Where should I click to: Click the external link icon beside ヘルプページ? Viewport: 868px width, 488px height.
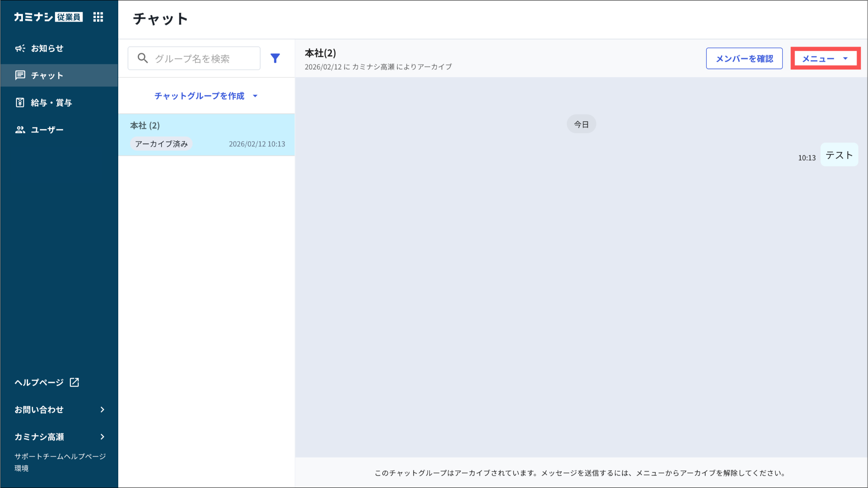[75, 382]
